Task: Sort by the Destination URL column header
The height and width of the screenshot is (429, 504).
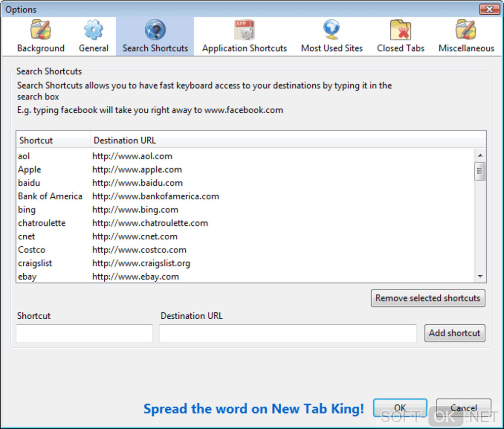Action: (x=288, y=140)
